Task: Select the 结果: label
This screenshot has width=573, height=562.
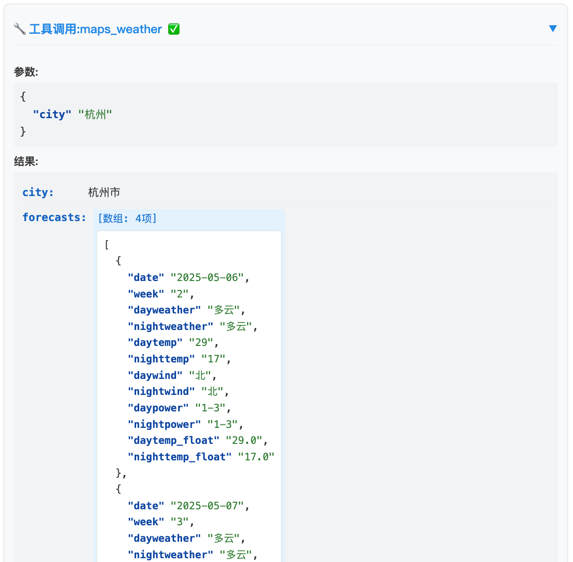Action: [26, 161]
